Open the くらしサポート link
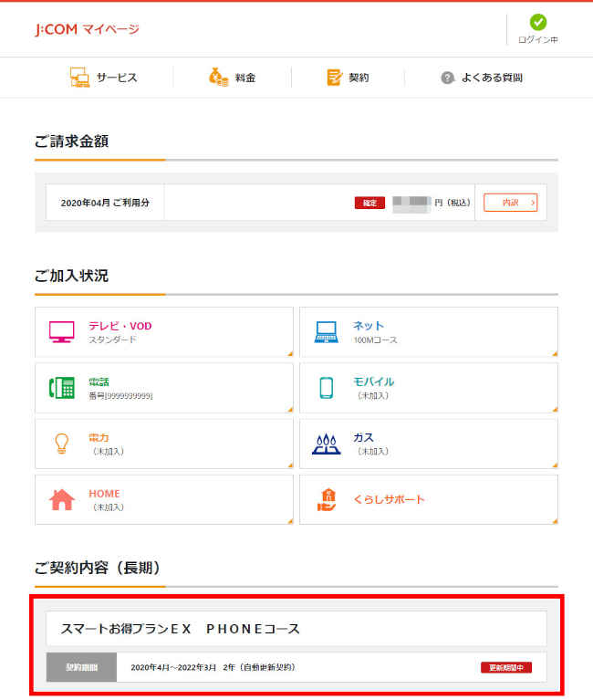 click(x=429, y=499)
